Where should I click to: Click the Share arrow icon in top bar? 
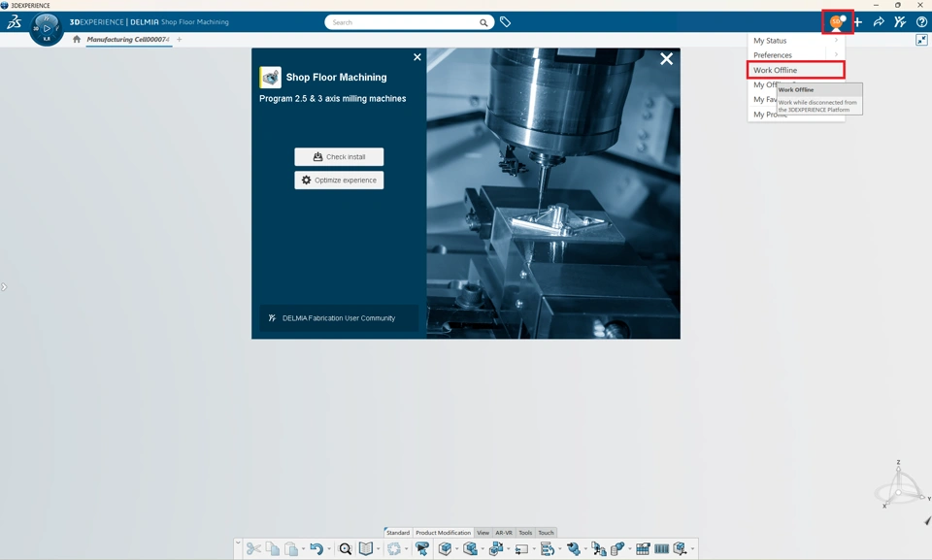click(x=879, y=22)
